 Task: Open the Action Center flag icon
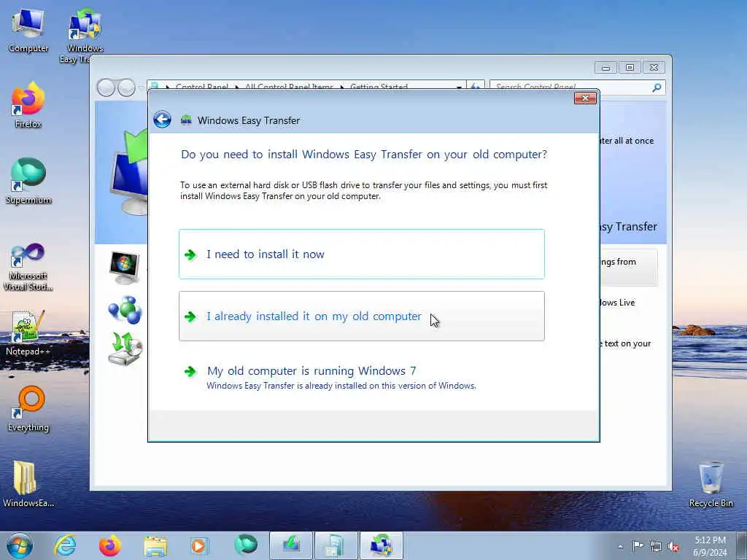point(638,546)
